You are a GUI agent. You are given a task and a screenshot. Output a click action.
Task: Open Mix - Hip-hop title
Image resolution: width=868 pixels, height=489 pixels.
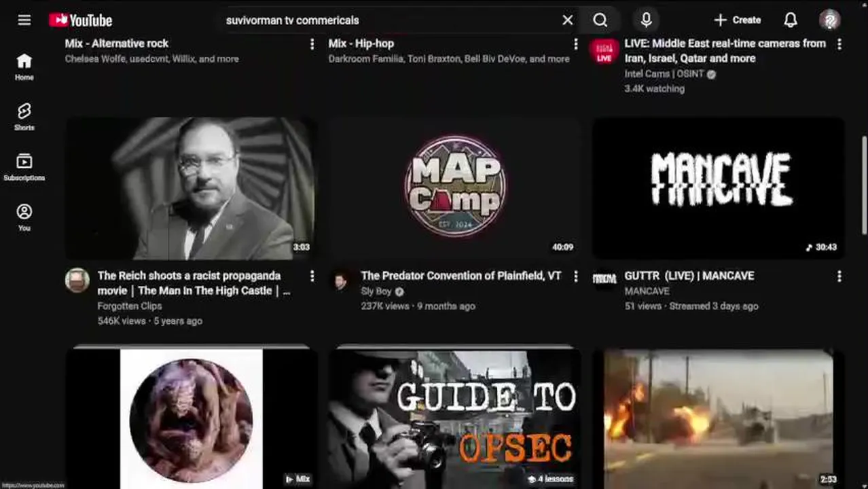(x=361, y=43)
